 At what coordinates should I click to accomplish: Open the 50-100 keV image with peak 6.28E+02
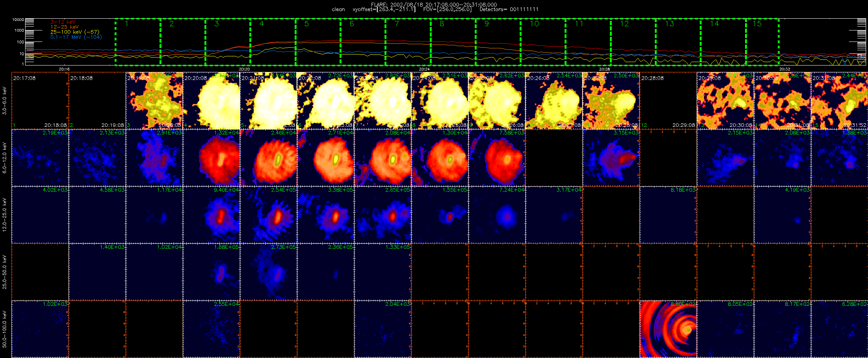[839, 329]
